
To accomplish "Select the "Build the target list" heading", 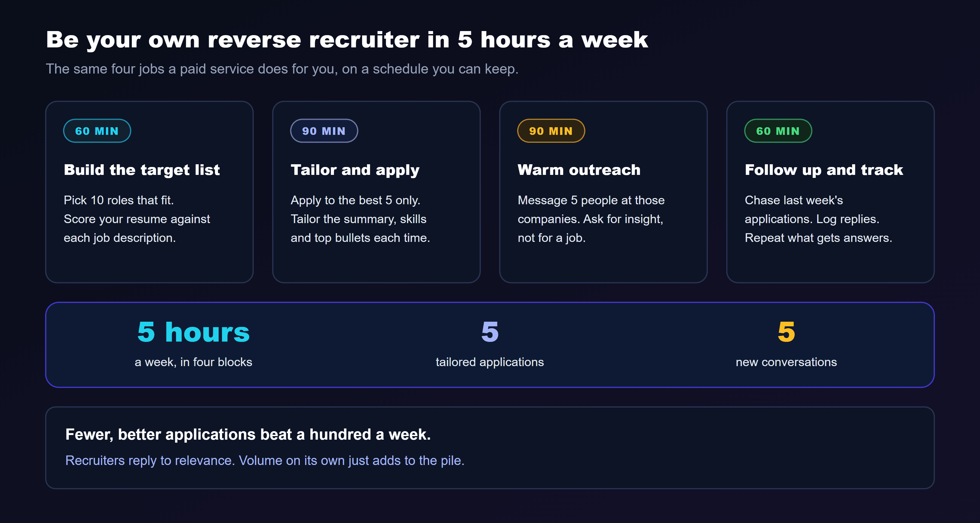I will (x=142, y=170).
